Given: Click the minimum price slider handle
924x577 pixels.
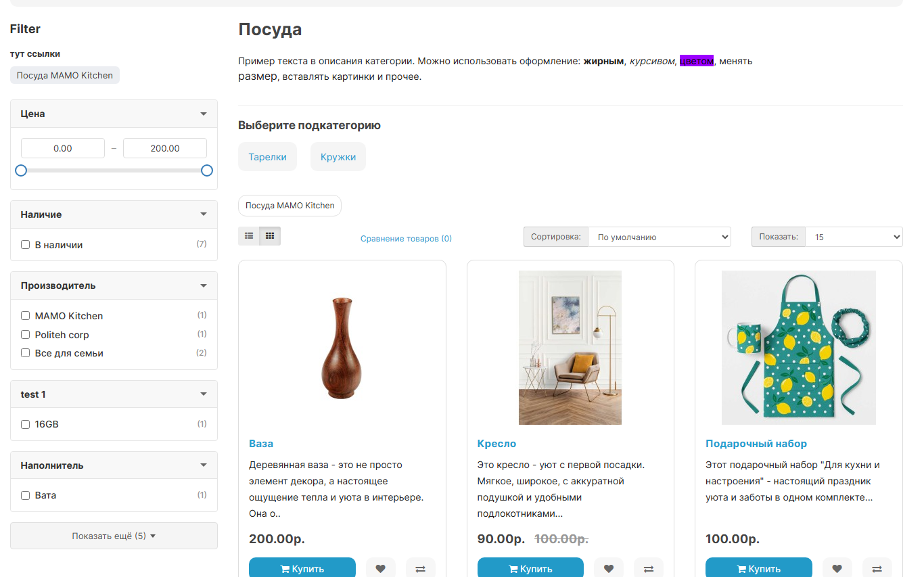Looking at the screenshot, I should [21, 170].
